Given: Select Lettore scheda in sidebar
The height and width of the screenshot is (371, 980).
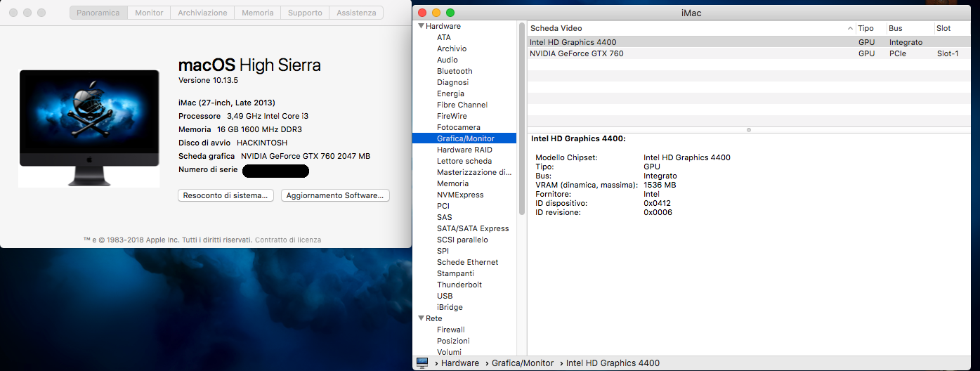Looking at the screenshot, I should 464,161.
